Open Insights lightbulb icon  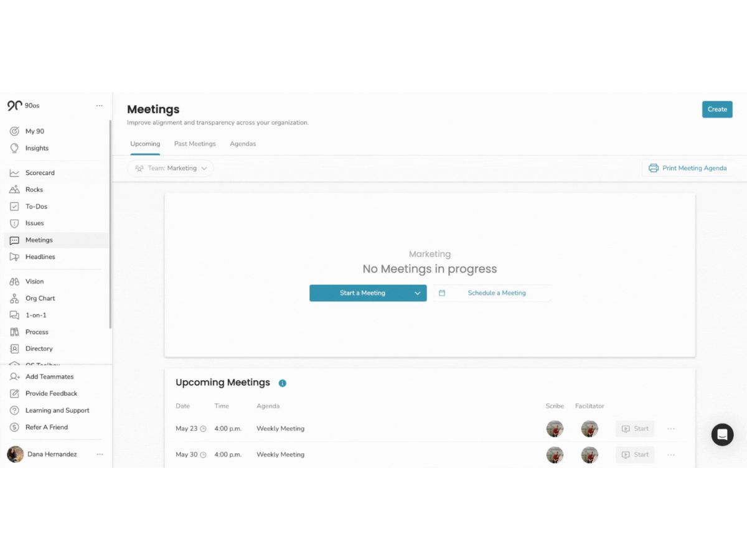(14, 148)
